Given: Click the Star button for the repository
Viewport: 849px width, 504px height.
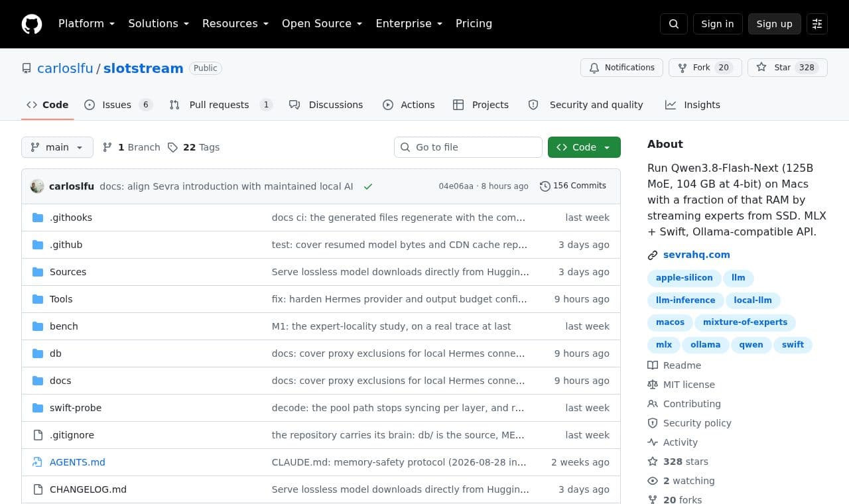Looking at the screenshot, I should [787, 68].
